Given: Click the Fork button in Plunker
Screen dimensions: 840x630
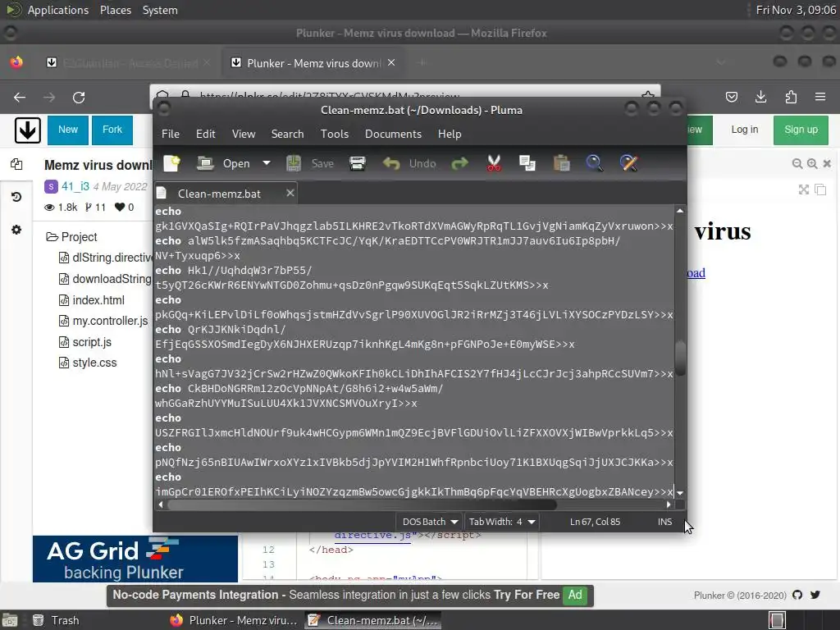Looking at the screenshot, I should (112, 130).
